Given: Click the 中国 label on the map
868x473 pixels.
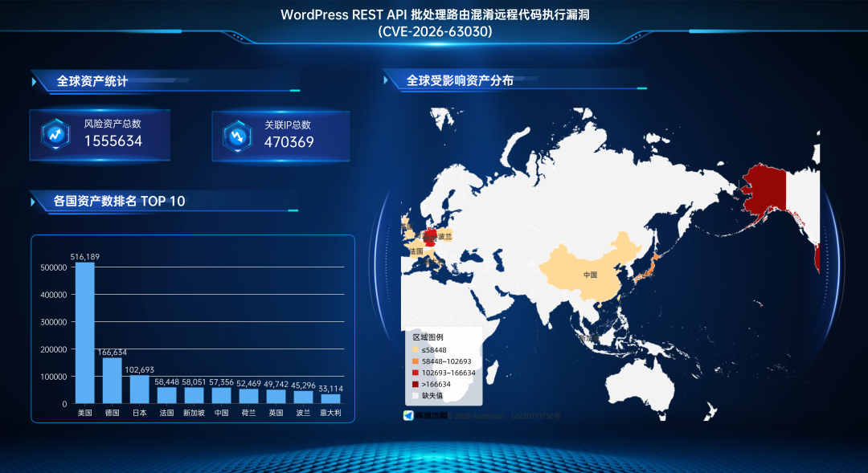Looking at the screenshot, I should (590, 275).
